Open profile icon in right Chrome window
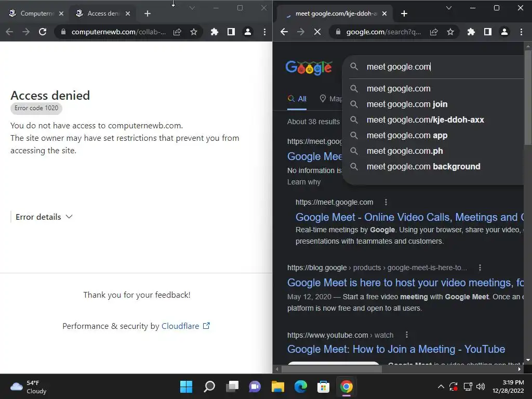The width and height of the screenshot is (532, 399). [x=504, y=32]
